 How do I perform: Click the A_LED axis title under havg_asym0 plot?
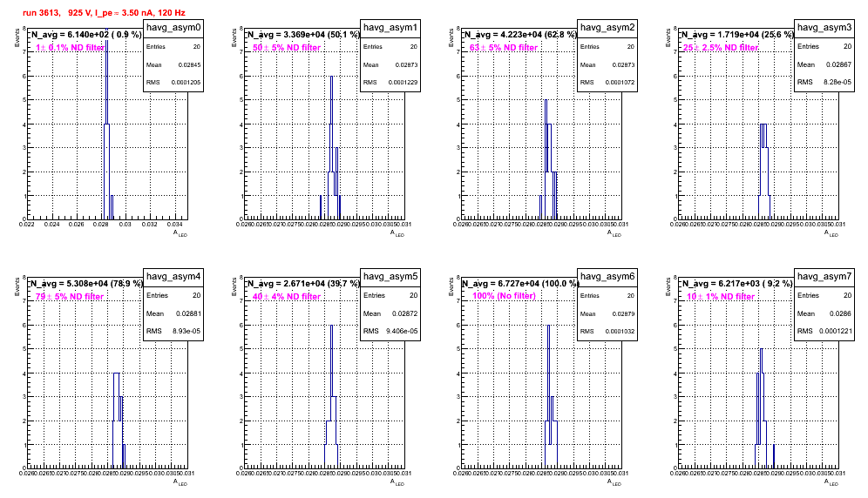point(180,233)
